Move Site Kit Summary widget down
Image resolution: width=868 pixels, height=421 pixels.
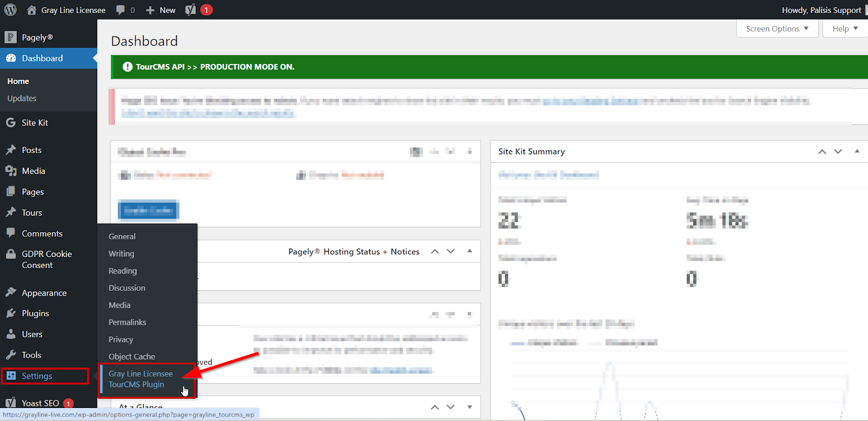(x=838, y=151)
